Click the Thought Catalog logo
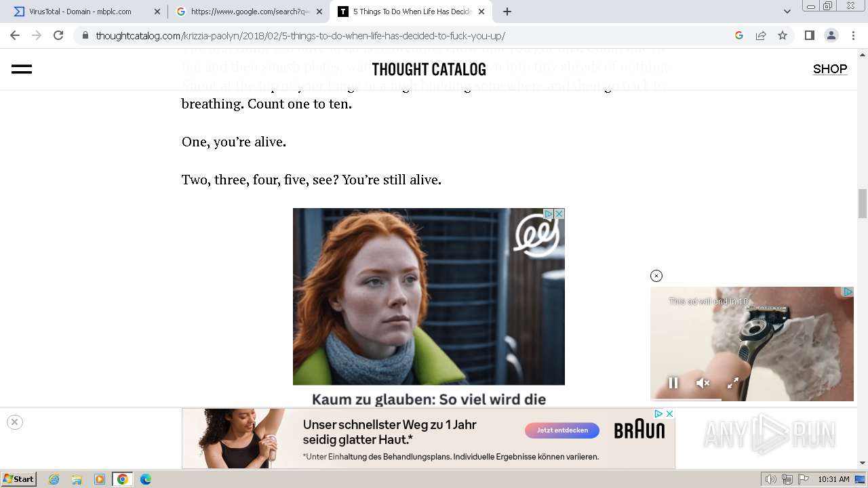Viewport: 868px width, 488px height. pyautogui.click(x=429, y=69)
